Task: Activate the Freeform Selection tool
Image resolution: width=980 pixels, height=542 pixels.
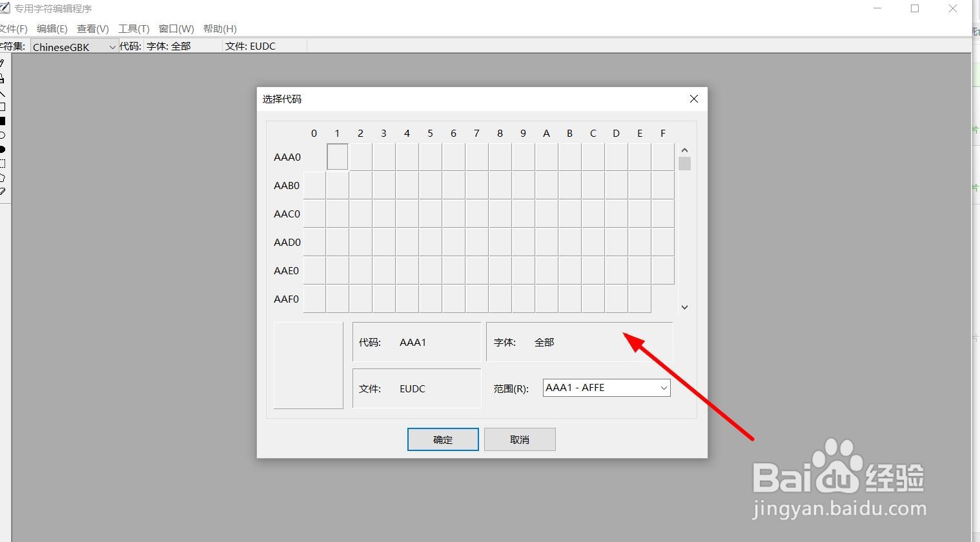Action: (3, 176)
